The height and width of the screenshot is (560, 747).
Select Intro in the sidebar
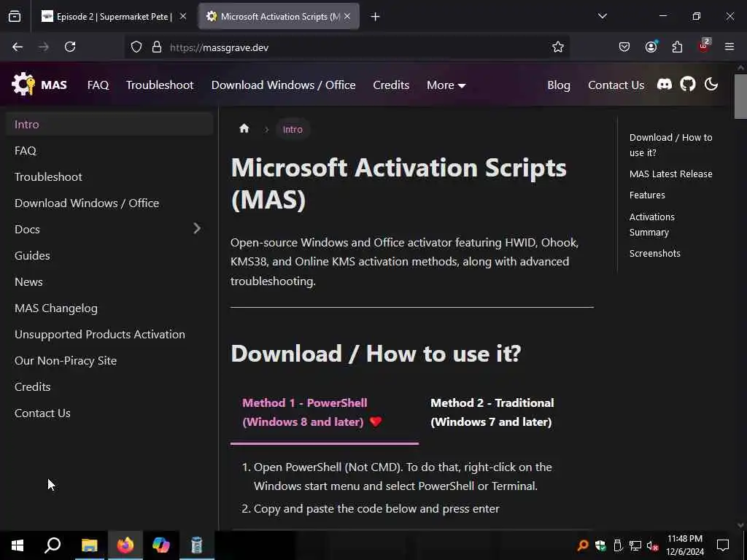[x=109, y=124]
